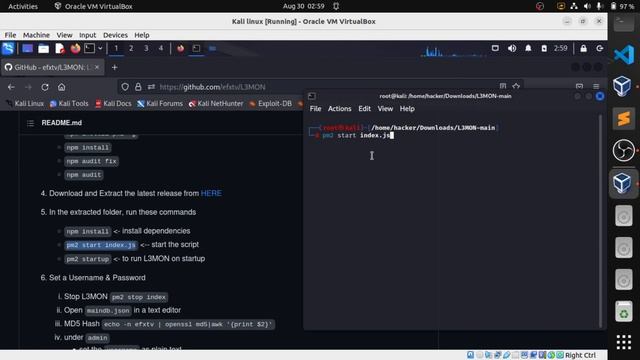Click the terminal window scrollbar
The image size is (640, 360).
600,221
